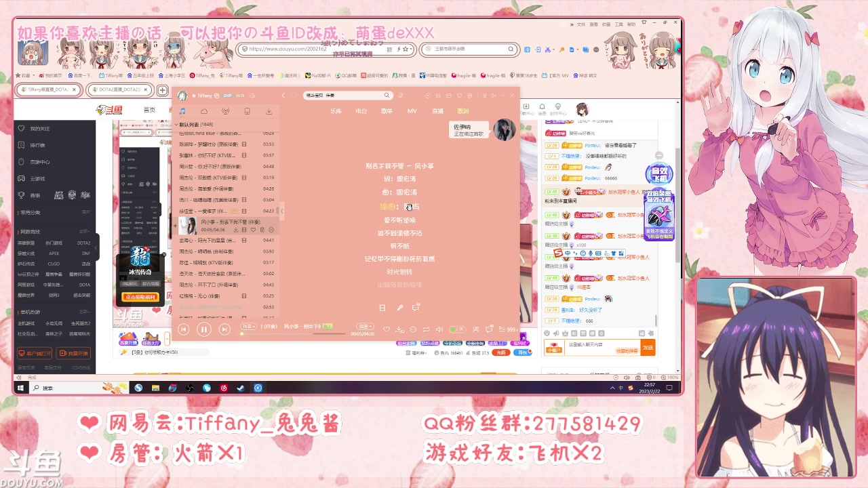The height and width of the screenshot is (488, 868).
Task: Switch to MV tab
Action: [412, 110]
